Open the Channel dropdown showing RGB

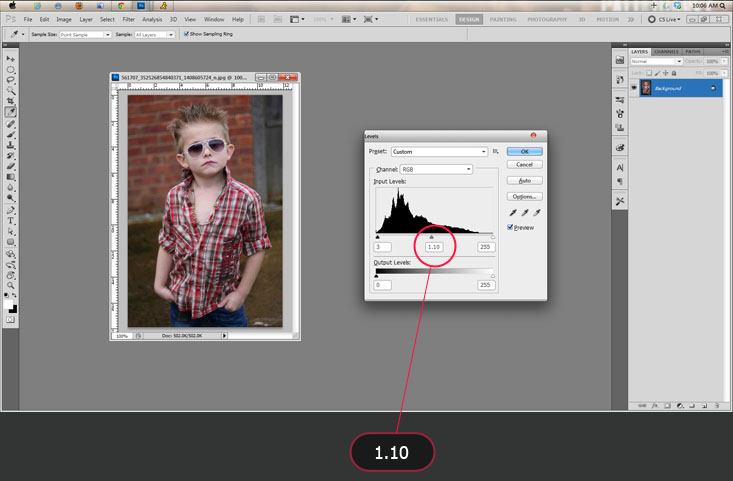436,169
